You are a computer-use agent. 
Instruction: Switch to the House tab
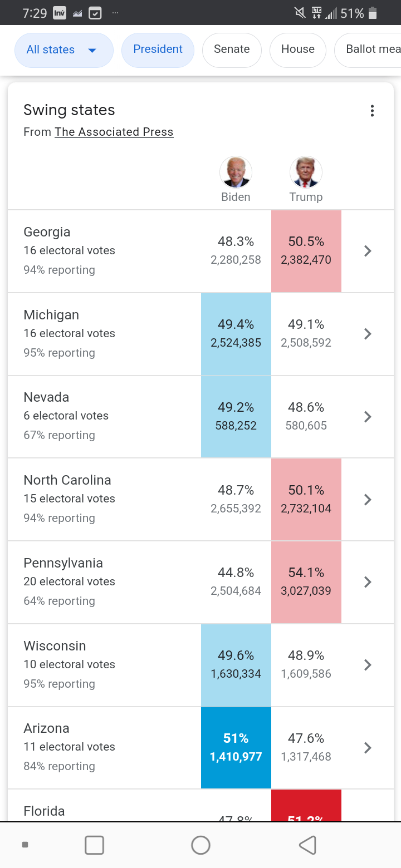pos(297,50)
